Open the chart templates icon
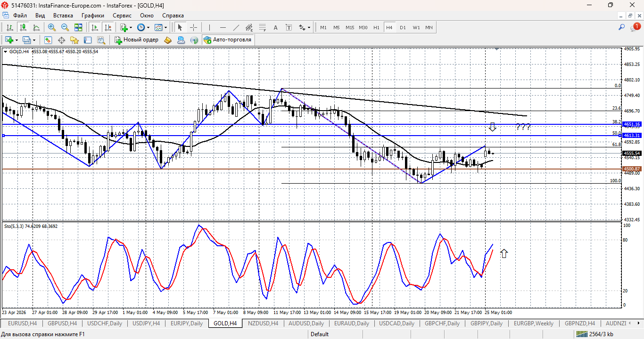 click(158, 27)
